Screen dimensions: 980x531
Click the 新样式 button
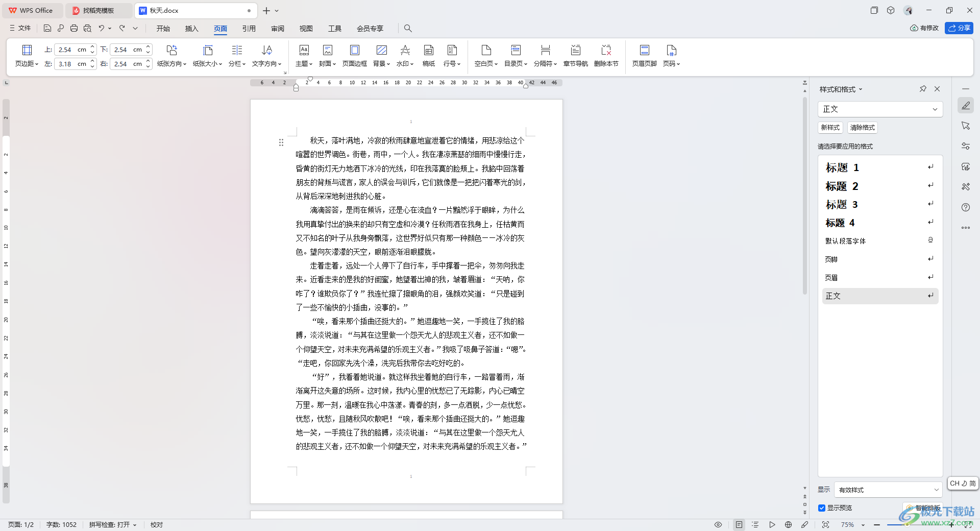830,128
